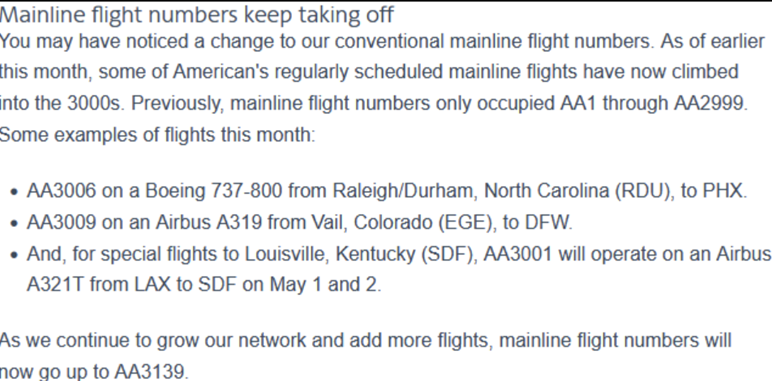Click the bullet point before AA3009

tap(14, 223)
